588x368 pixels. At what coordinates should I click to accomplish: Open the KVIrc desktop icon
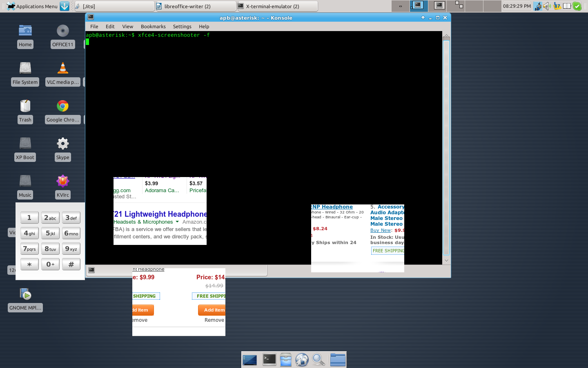[62, 181]
